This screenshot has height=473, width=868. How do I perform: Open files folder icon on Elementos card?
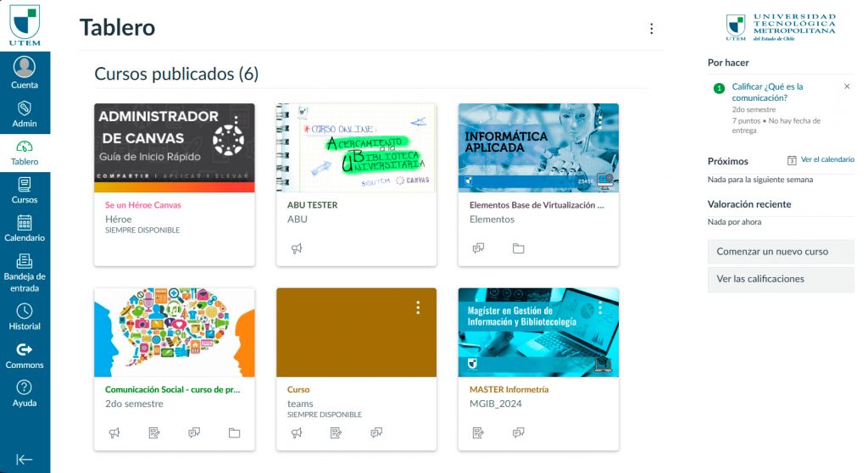[x=518, y=248]
